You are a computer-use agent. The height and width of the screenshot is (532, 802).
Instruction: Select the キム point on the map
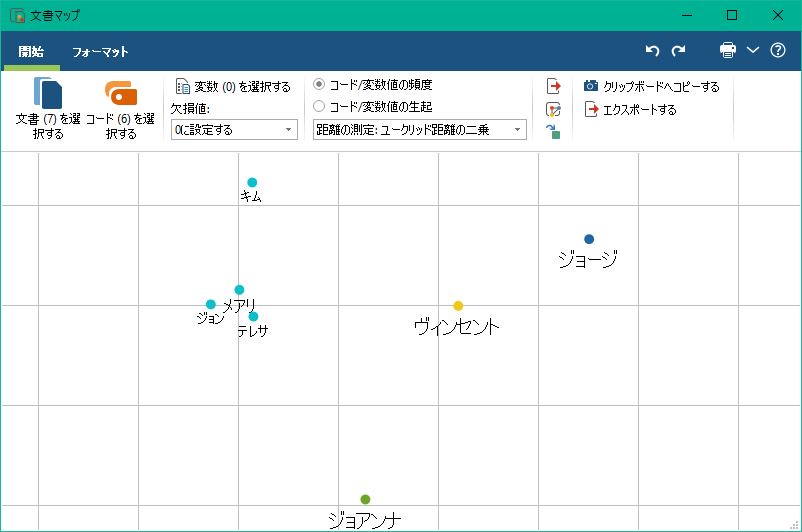[252, 182]
